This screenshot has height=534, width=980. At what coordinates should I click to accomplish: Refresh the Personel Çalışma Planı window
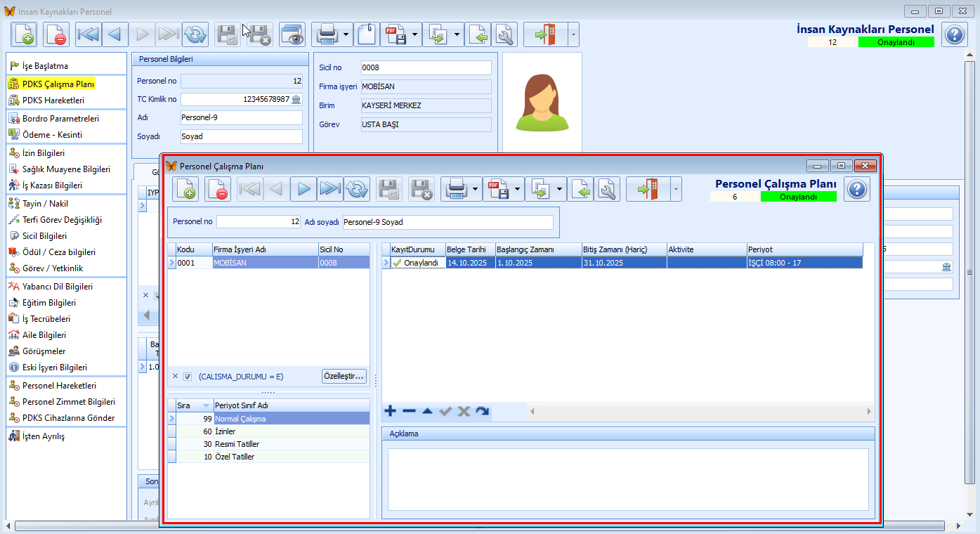point(357,189)
